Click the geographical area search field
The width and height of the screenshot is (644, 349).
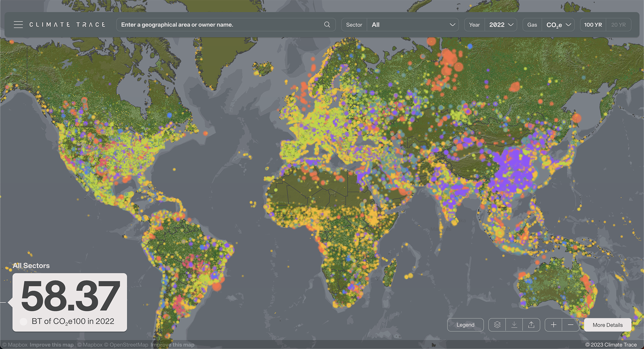[x=221, y=25]
